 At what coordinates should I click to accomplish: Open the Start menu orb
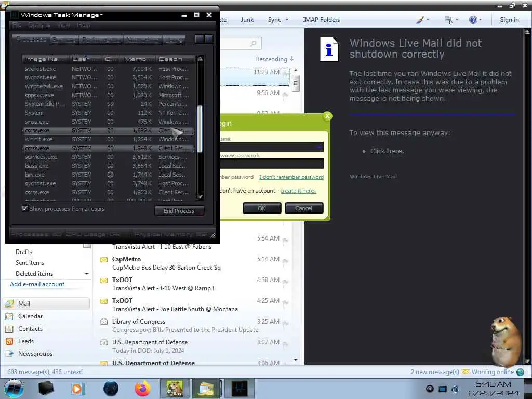14,389
